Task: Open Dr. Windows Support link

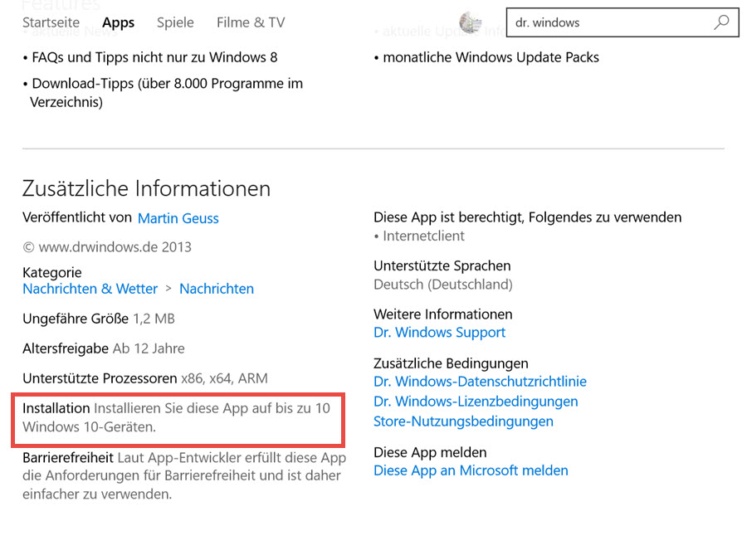Action: [439, 333]
